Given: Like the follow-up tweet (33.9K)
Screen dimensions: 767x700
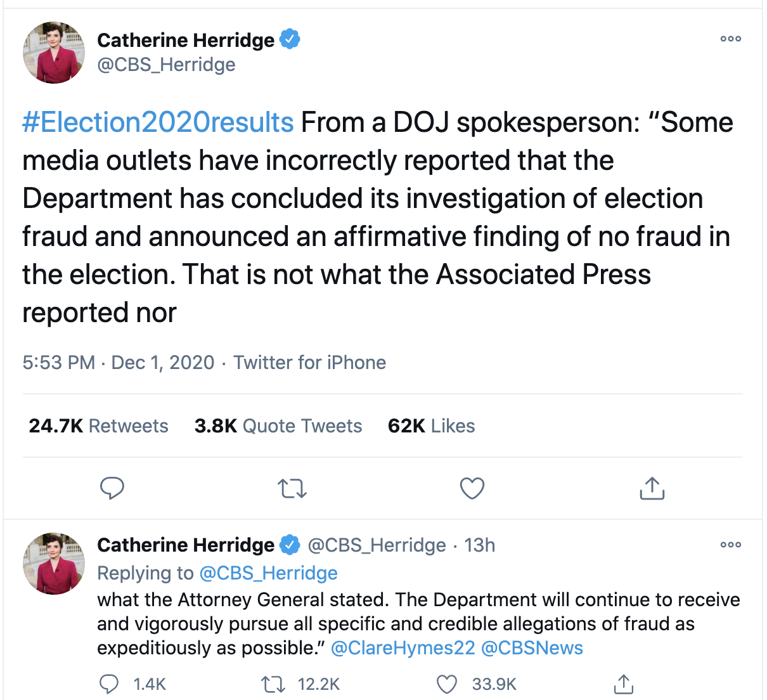Looking at the screenshot, I should [447, 684].
